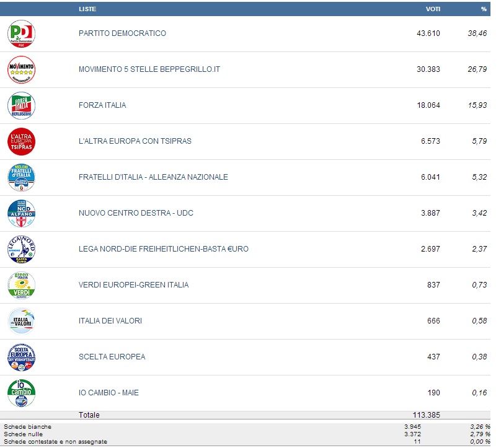This screenshot has width=501, height=448.
Task: Select the Forza Italia Berlusconi logo
Action: pyautogui.click(x=21, y=105)
